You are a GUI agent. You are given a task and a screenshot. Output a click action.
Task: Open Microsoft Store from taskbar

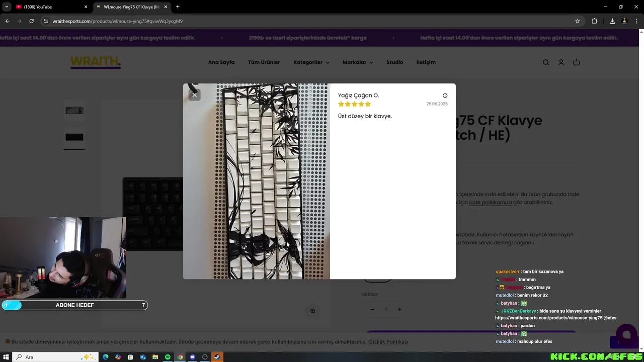point(130,357)
